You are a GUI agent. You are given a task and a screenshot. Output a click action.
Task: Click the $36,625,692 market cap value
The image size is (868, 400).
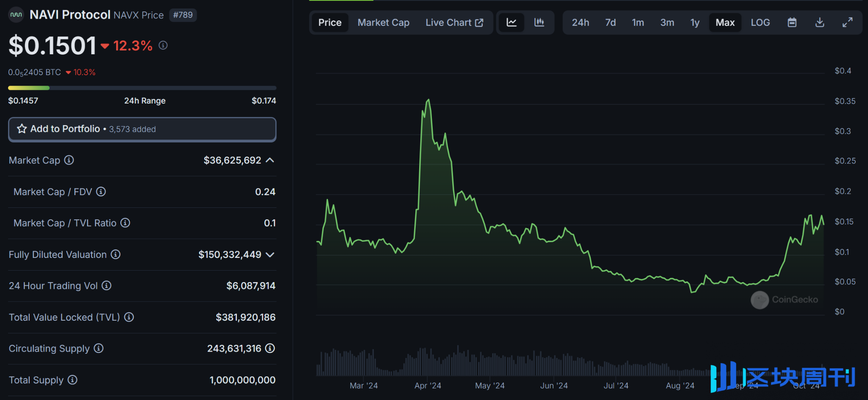(232, 160)
